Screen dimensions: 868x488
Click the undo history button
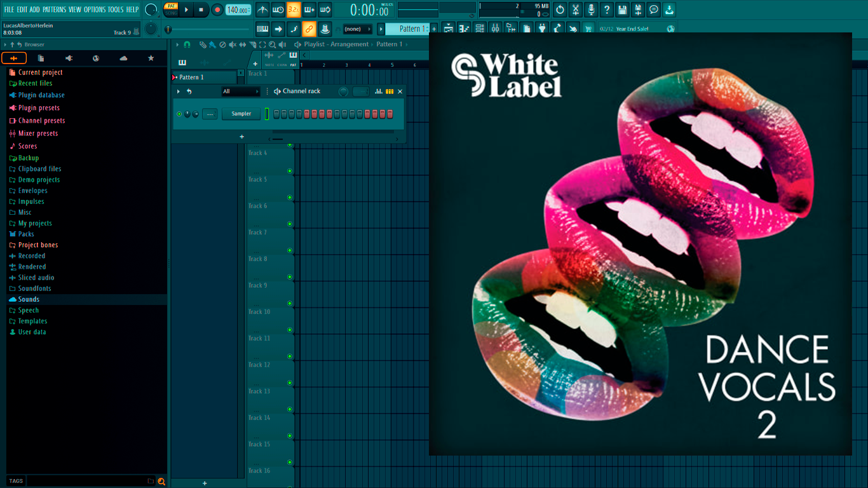[560, 10]
